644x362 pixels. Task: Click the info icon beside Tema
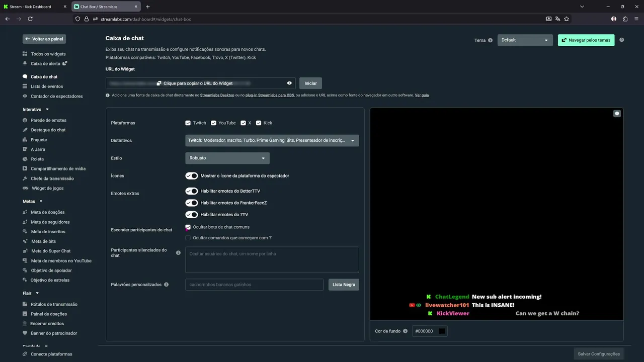point(491,40)
